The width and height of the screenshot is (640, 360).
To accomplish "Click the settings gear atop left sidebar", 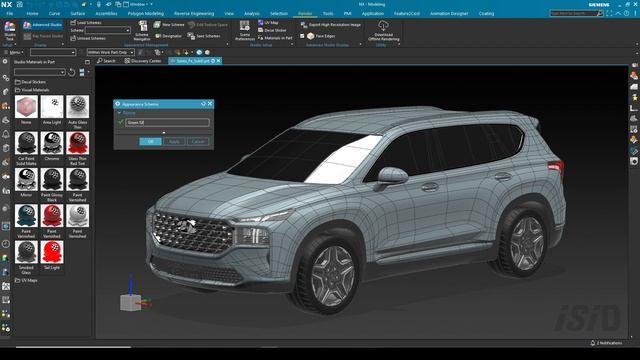I will pyautogui.click(x=5, y=62).
